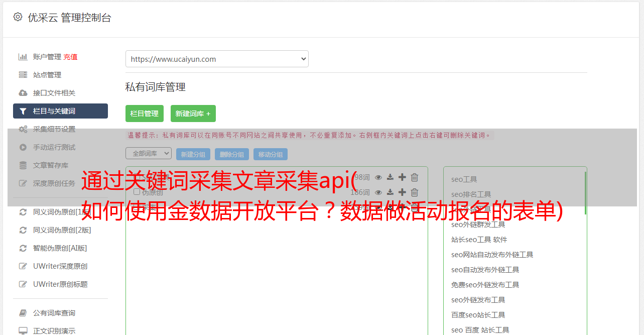Open the website URL dropdown
Screen dimensions: 644x335
coord(217,59)
